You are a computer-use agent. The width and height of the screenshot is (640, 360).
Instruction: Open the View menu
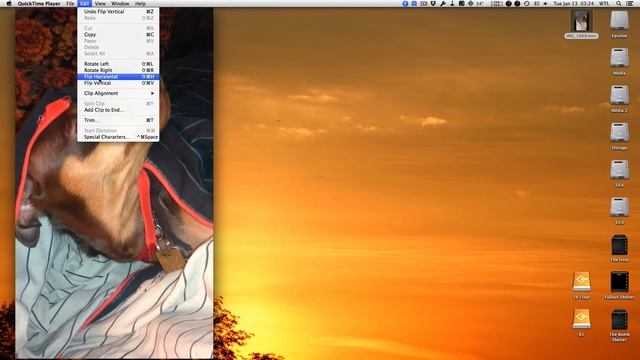[x=100, y=3]
